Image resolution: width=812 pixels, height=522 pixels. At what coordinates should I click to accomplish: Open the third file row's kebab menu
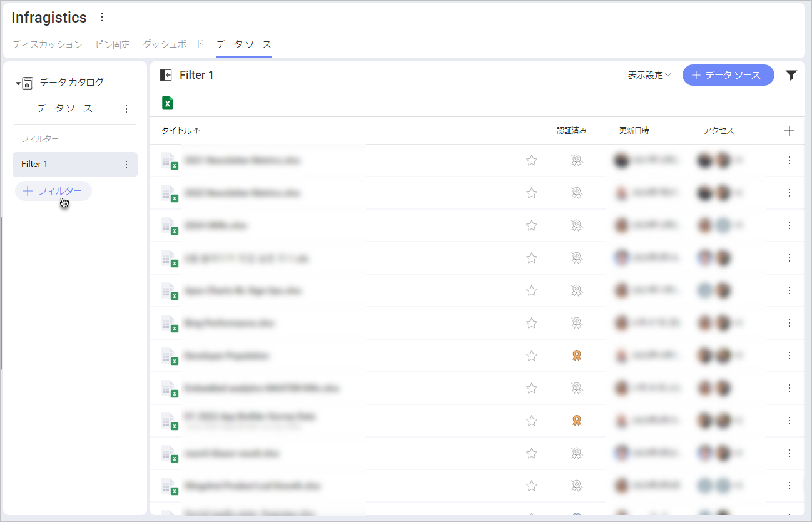[789, 225]
